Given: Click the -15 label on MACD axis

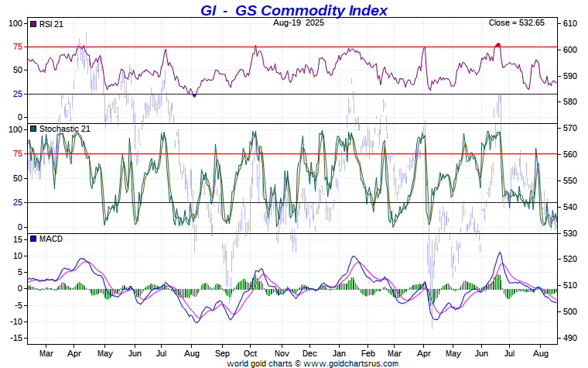Looking at the screenshot, I should tap(17, 338).
